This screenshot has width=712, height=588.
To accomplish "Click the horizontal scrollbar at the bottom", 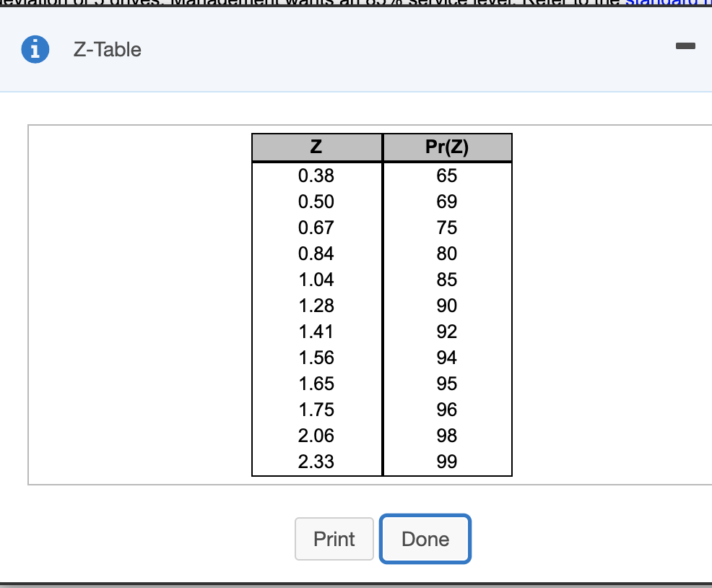I will pyautogui.click(x=356, y=584).
